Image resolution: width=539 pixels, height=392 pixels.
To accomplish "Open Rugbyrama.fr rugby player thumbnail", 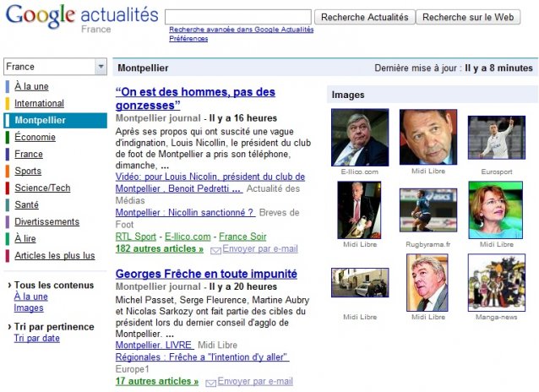I will 428,210.
